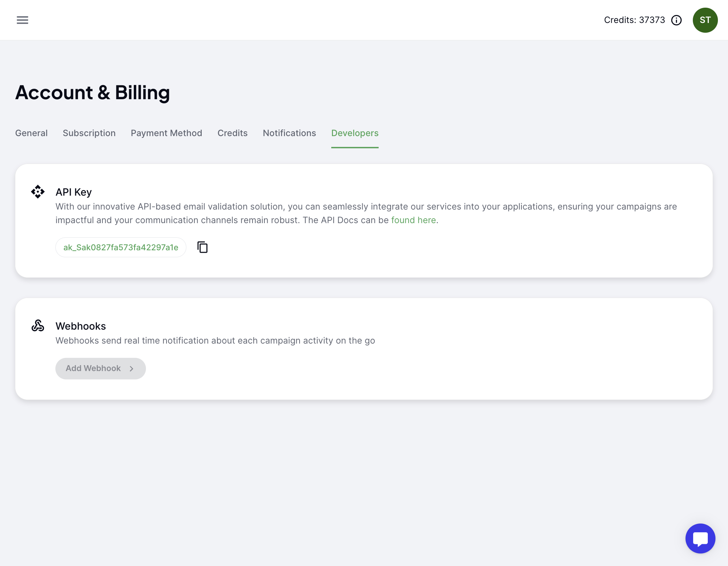This screenshot has width=728, height=566.
Task: Click the Account & Billing heading
Action: tap(92, 93)
